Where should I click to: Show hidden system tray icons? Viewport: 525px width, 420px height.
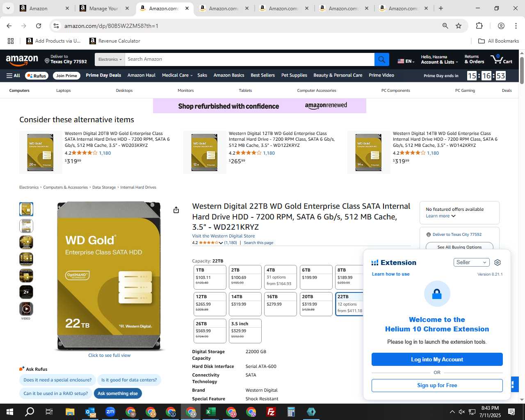(x=452, y=412)
